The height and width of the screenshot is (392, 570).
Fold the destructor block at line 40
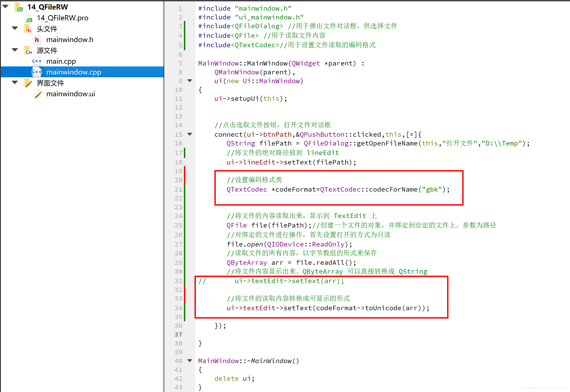(190, 361)
